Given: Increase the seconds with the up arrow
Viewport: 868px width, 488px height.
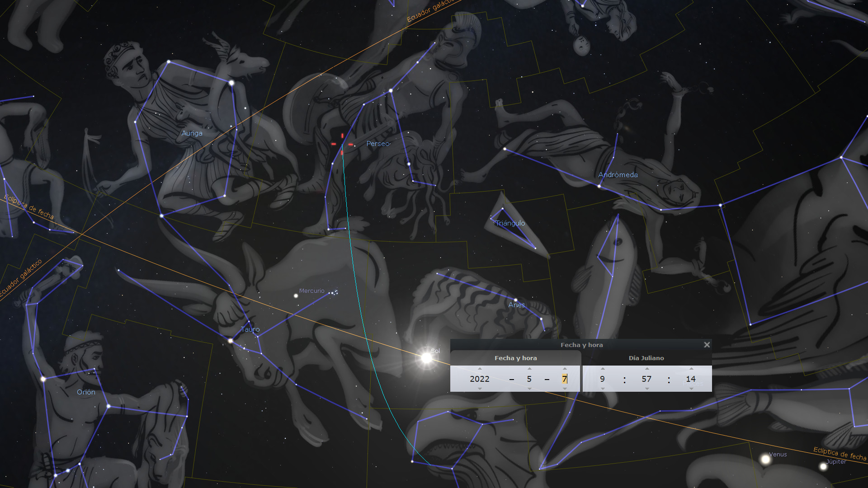Looking at the screenshot, I should (x=691, y=369).
